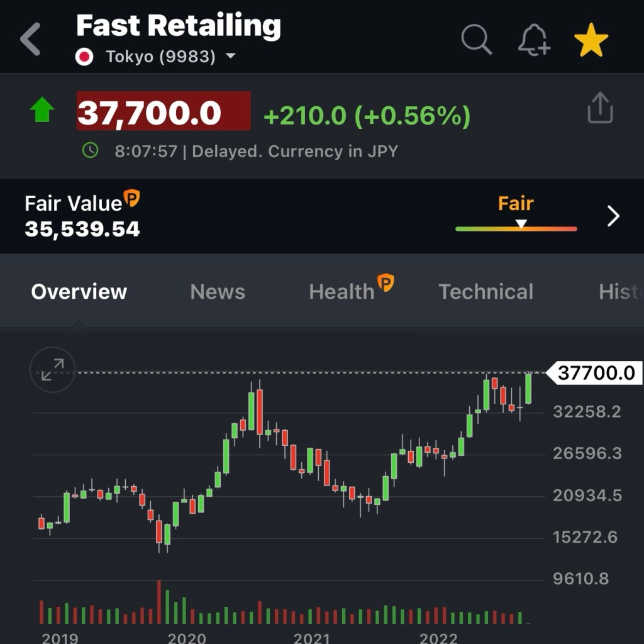The image size is (644, 644).
Task: Open the Tokyo (9983) exchange dropdown
Action: tap(230, 57)
